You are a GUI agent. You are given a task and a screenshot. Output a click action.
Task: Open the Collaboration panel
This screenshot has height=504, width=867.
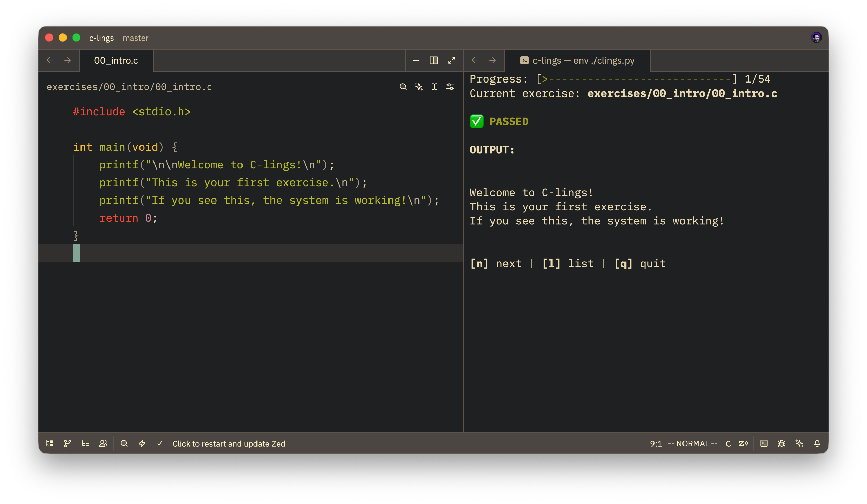coord(104,443)
